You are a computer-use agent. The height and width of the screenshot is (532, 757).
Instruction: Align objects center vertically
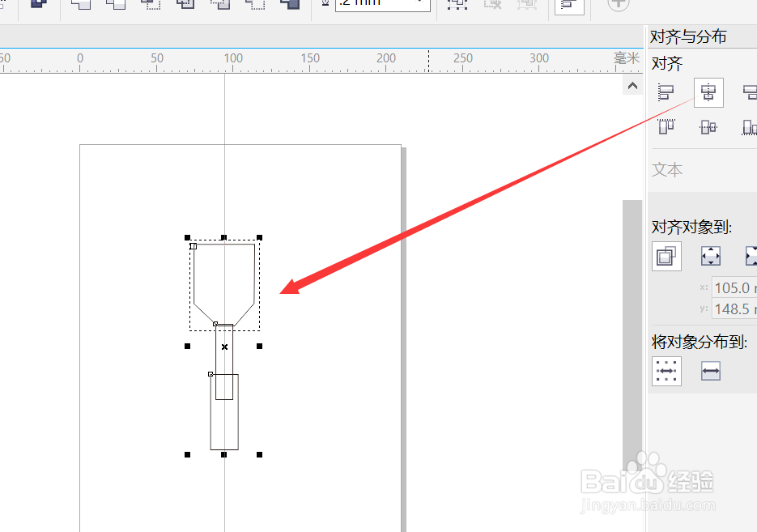point(708,127)
